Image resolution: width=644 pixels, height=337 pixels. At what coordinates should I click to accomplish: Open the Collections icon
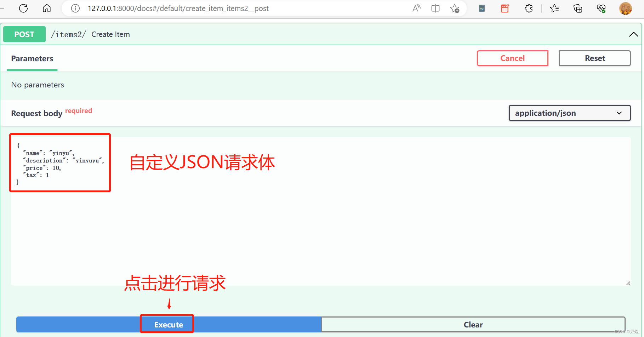pyautogui.click(x=577, y=8)
